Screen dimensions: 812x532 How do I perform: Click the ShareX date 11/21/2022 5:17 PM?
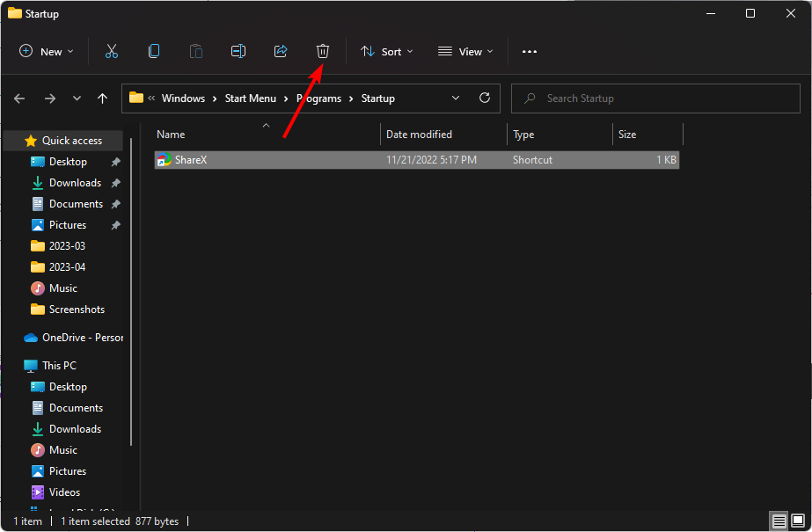[x=431, y=160]
